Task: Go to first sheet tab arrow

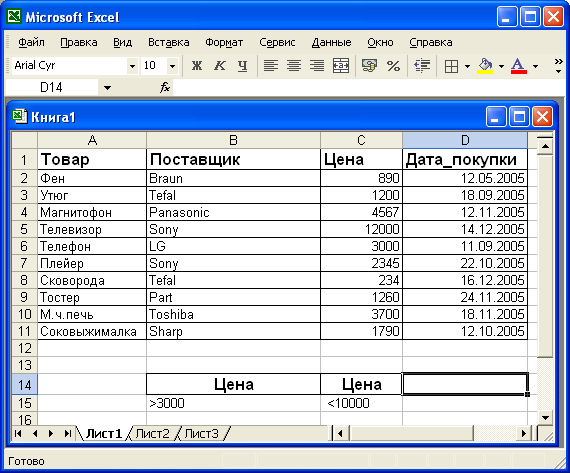Action: click(18, 433)
